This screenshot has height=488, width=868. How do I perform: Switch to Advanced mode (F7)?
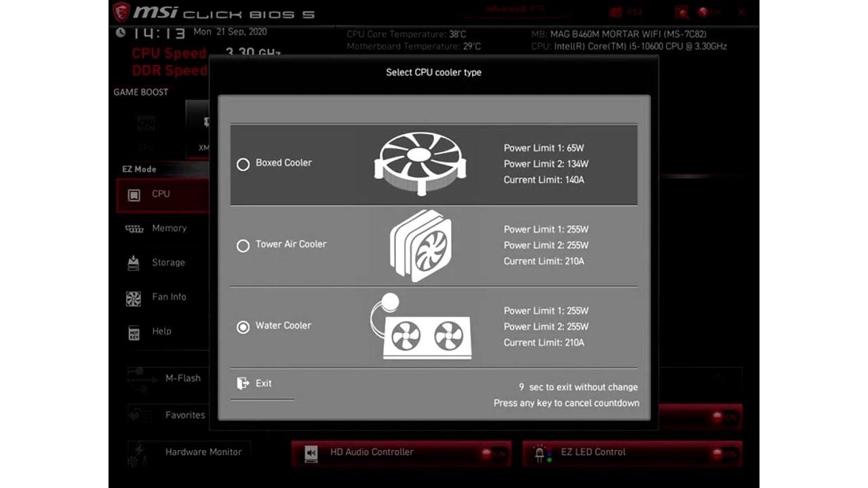tap(515, 9)
